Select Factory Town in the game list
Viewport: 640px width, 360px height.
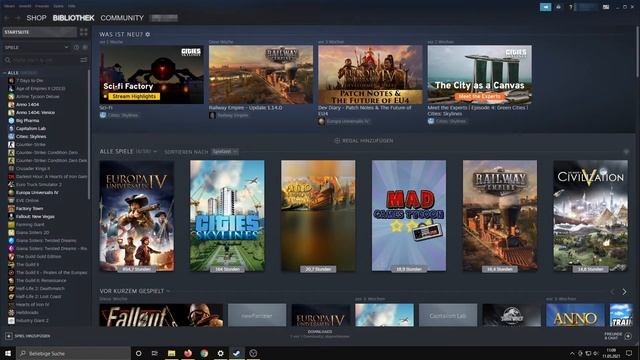pos(29,209)
